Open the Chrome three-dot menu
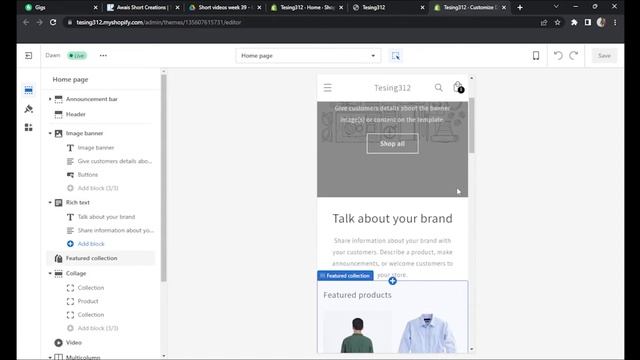 point(615,22)
